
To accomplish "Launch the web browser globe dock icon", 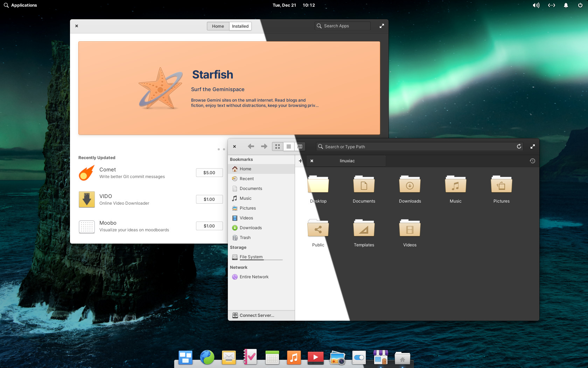I will click(x=207, y=357).
